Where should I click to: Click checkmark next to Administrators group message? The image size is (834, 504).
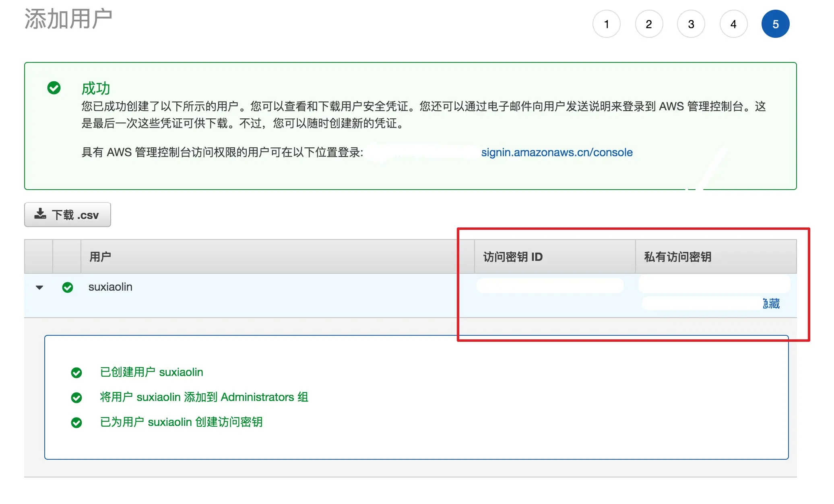76,398
